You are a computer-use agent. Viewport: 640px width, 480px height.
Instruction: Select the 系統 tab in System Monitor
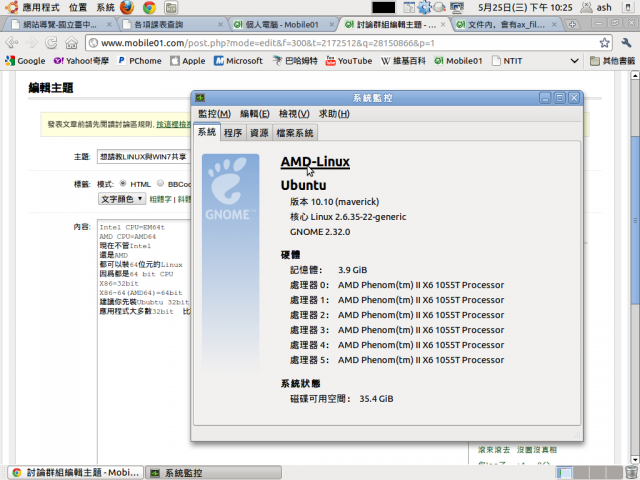(207, 132)
